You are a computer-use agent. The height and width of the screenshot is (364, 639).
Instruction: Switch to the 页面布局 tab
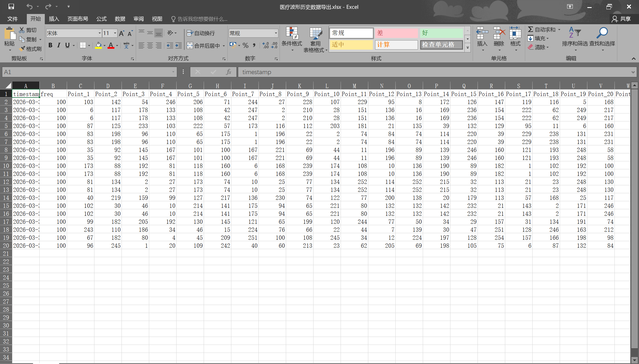click(78, 19)
